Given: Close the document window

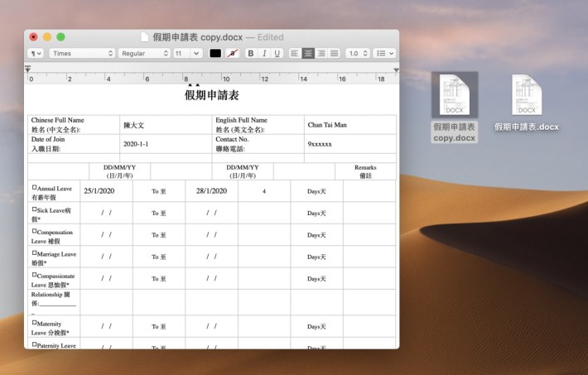Looking at the screenshot, I should pyautogui.click(x=34, y=37).
